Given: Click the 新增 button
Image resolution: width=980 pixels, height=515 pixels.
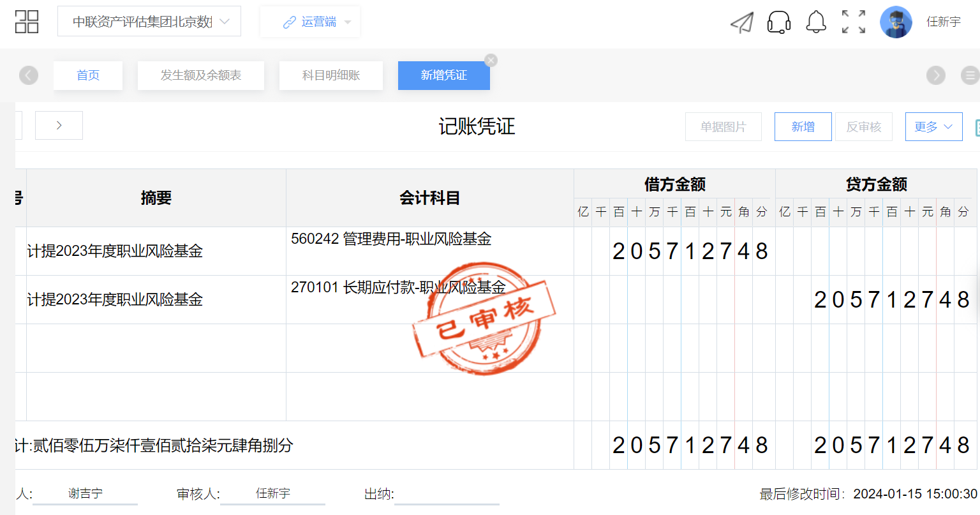Looking at the screenshot, I should (x=803, y=127).
